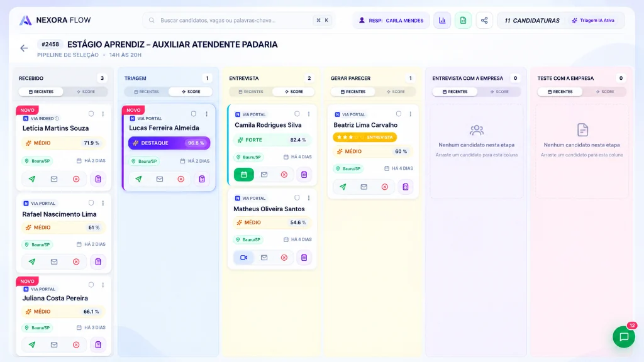Open the 11 Candidaturas counter
This screenshot has height=362, width=644.
(x=532, y=20)
